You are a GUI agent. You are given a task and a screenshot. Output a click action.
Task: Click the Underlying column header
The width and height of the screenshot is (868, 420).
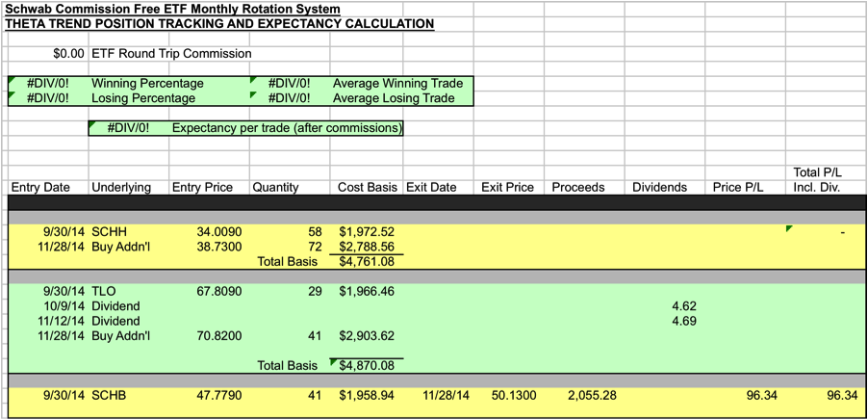121,188
